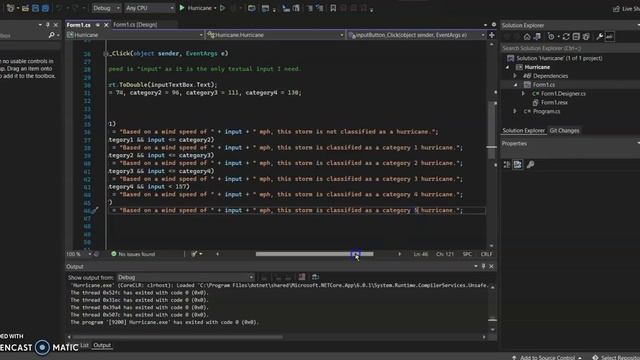Viewport: 640px width, 360px height.
Task: Open inputButton_Click member navigation dropdown
Action: click(416, 35)
